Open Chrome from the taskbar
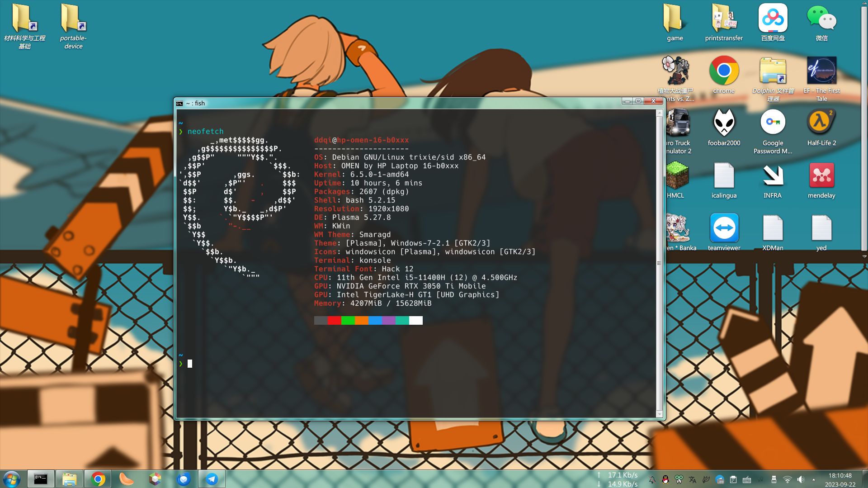868x488 pixels. click(x=98, y=479)
